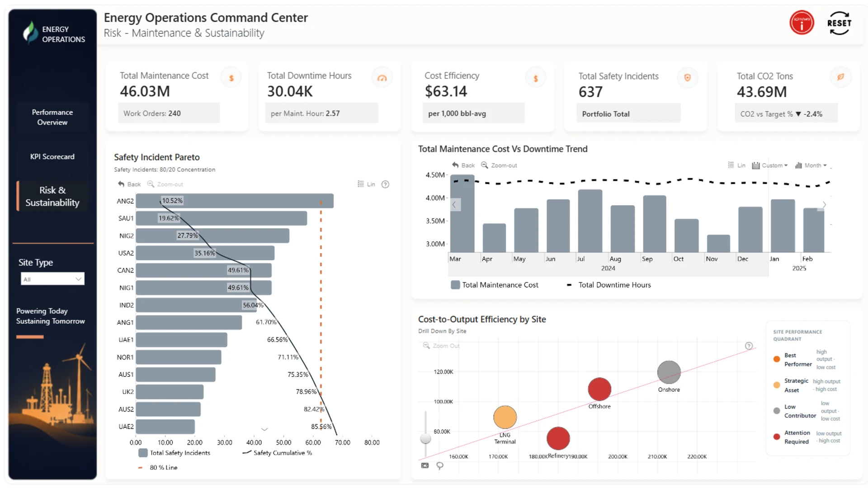
Task: Open KPI Scorecard page
Action: (x=52, y=157)
